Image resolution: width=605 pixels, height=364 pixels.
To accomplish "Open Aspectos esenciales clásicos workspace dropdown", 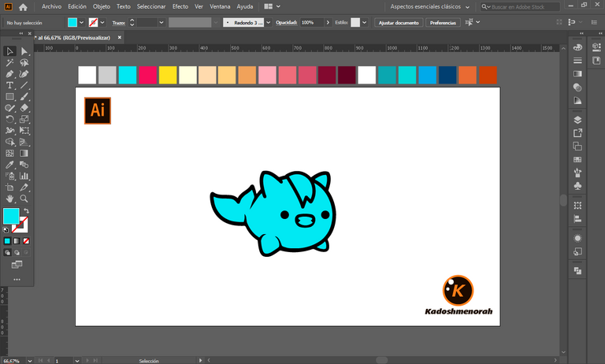I will 430,6.
